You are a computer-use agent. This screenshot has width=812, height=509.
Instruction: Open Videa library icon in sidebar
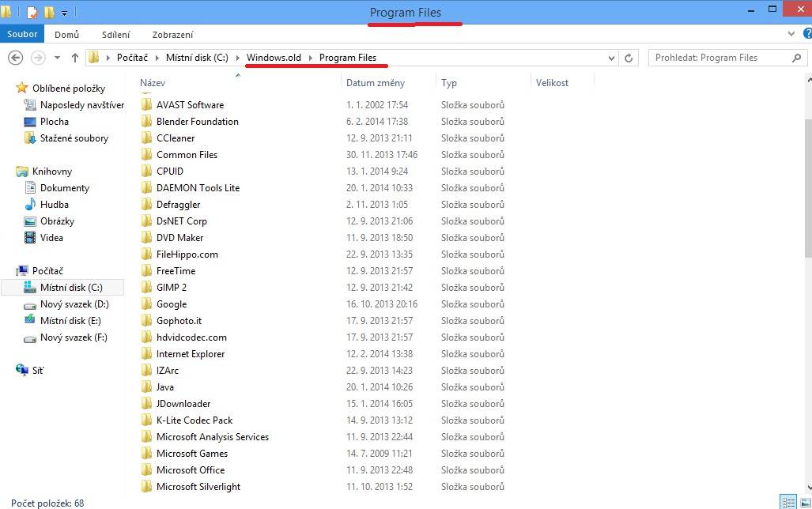point(30,238)
